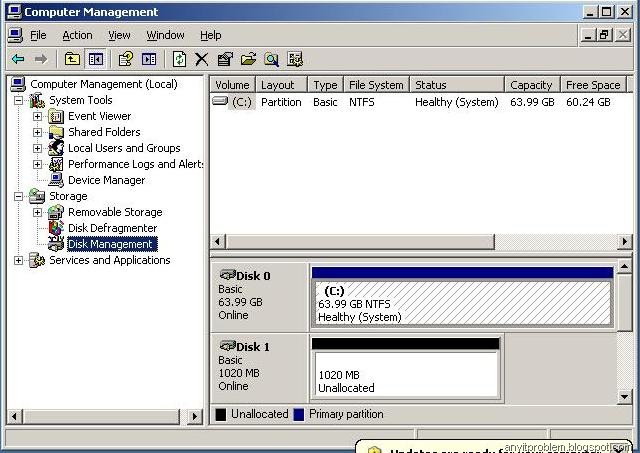Click the Unallocated black legend swatch

coord(220,415)
